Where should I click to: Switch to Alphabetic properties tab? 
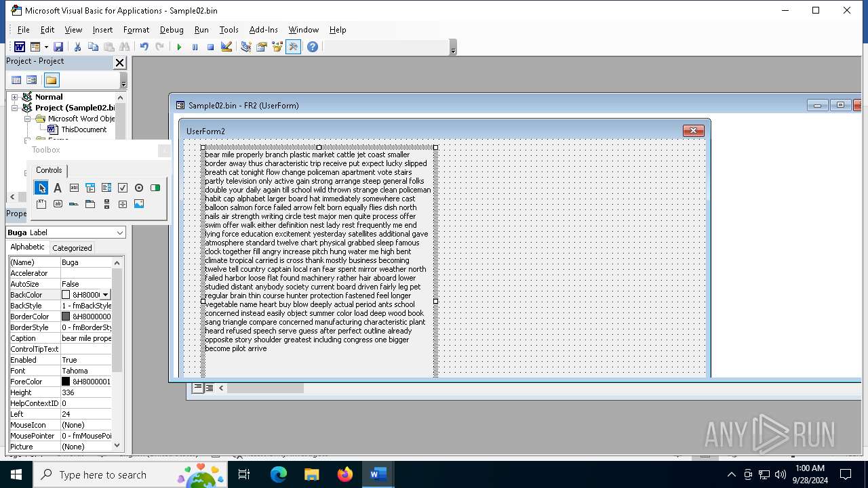tap(27, 247)
